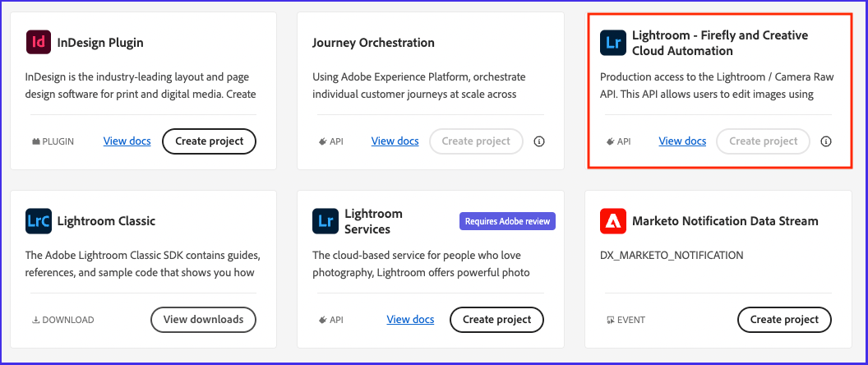Screen dimensions: 868x365
Task: Click the Lightroom Services title
Action: [x=374, y=221]
